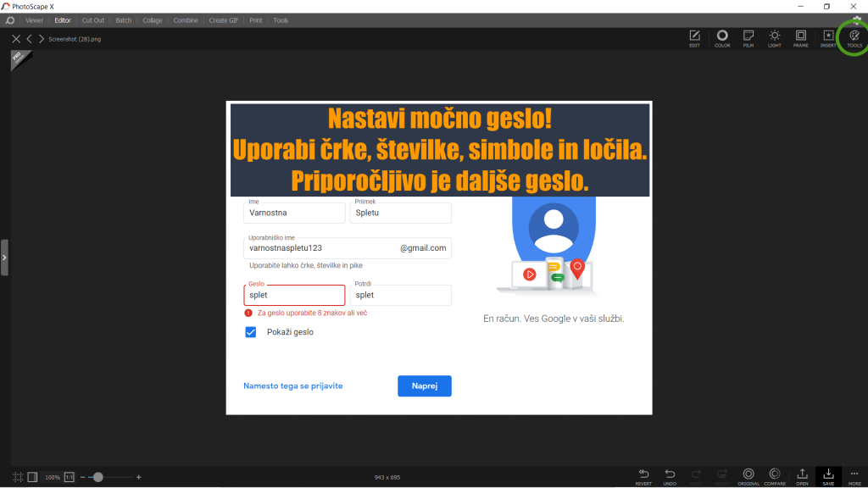Open the Insert panel
Screen dimensions: 868x488
coord(828,38)
